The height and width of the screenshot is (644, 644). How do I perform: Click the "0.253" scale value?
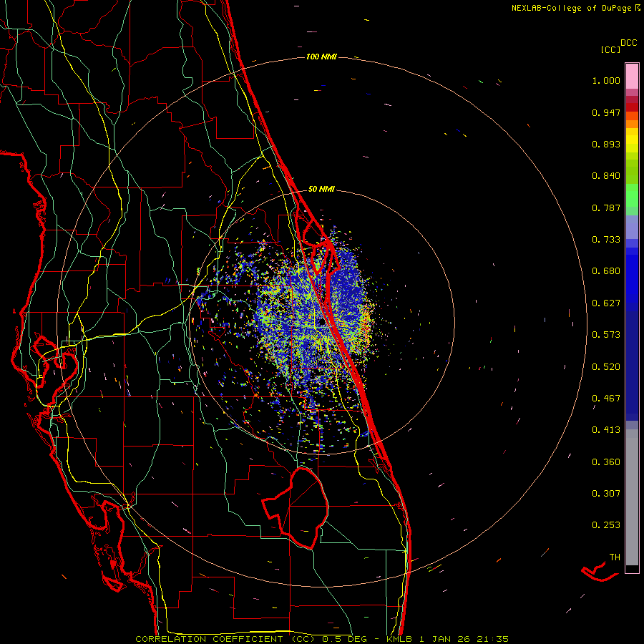tap(606, 525)
